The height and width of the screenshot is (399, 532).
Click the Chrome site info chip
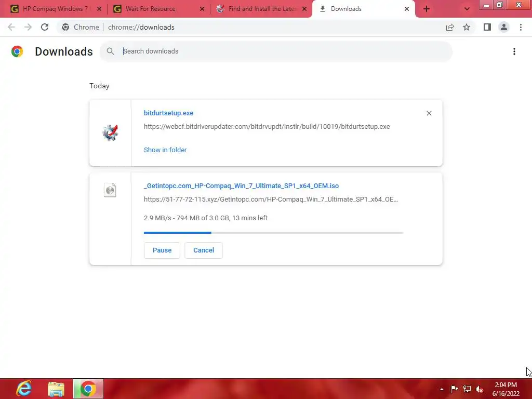point(81,27)
